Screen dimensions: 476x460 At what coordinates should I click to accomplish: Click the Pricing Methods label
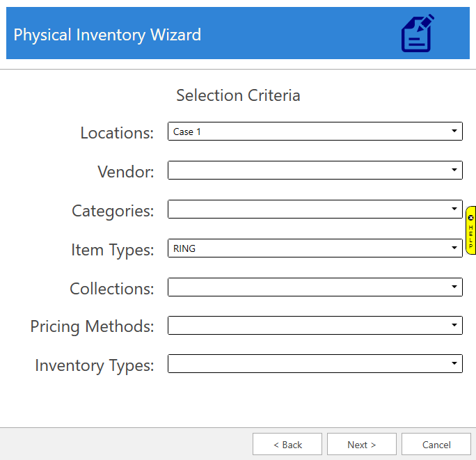click(92, 326)
